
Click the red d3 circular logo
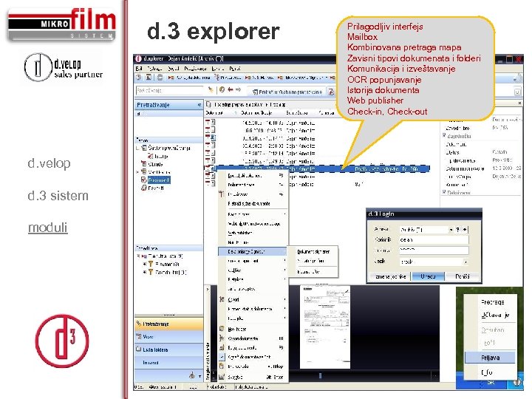(62, 341)
